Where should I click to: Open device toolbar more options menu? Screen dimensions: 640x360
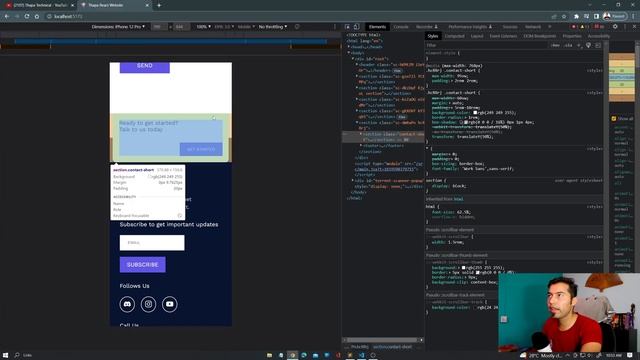point(335,27)
